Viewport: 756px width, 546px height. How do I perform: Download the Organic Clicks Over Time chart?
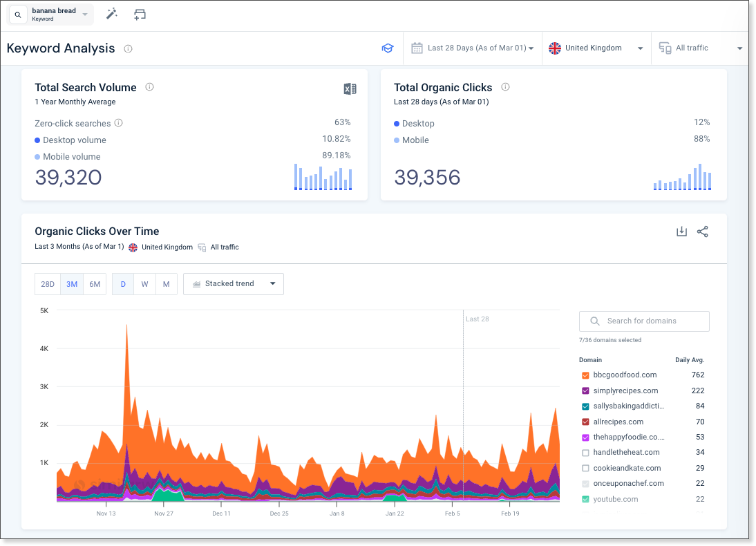coord(681,232)
